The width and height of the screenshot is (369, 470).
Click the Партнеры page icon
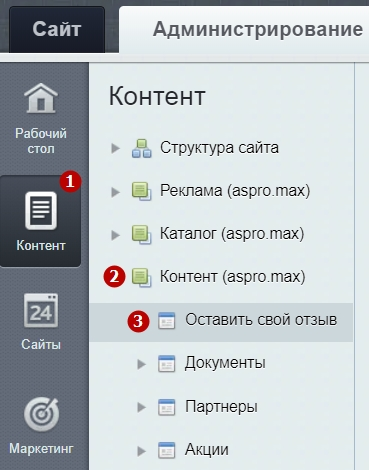point(166,407)
